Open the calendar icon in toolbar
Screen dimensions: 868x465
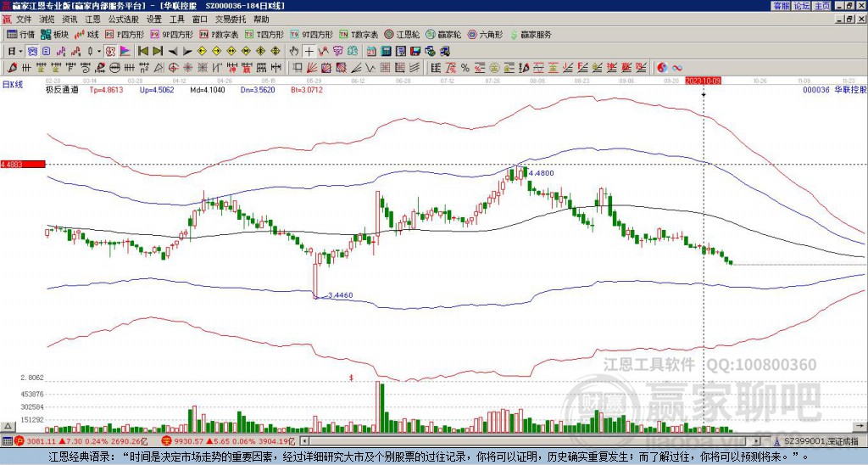pos(371,52)
